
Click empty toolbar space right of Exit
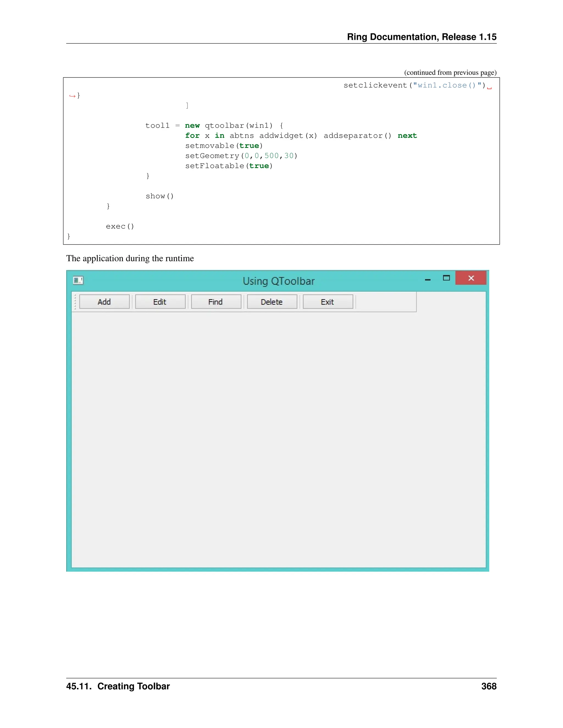click(x=386, y=302)
